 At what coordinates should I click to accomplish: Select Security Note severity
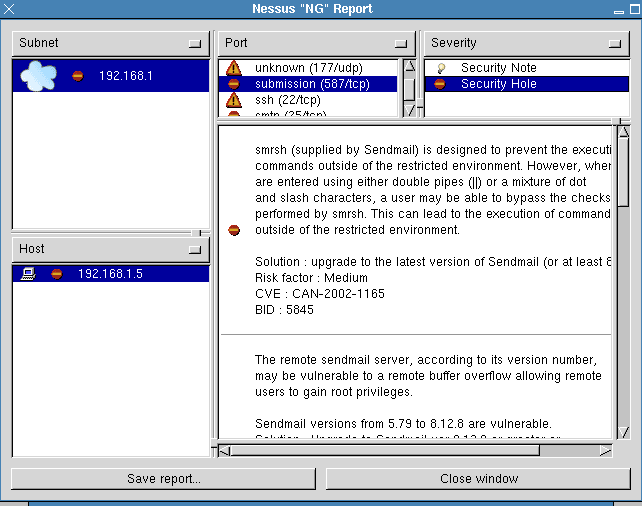(x=527, y=68)
